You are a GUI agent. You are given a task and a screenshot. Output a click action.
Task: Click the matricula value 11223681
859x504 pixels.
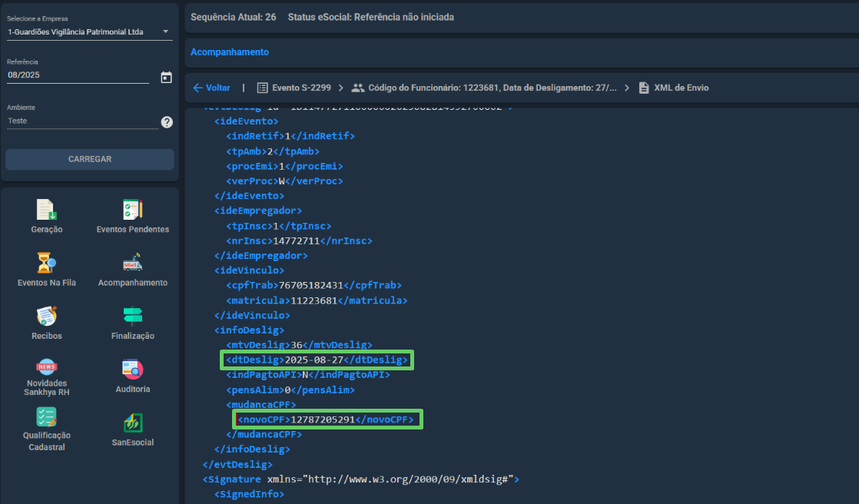click(314, 300)
